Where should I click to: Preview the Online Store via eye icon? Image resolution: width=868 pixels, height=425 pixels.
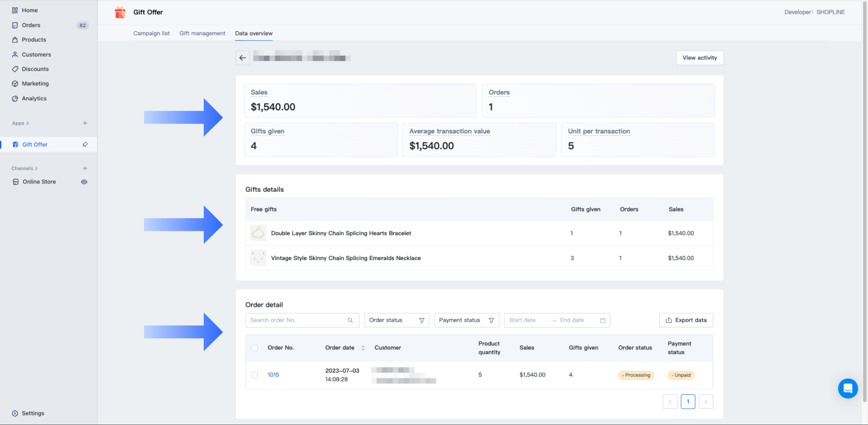click(x=84, y=182)
